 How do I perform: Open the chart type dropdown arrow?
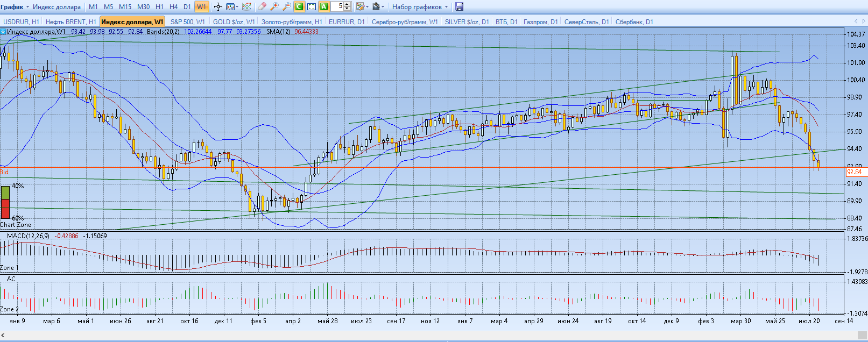point(237,7)
